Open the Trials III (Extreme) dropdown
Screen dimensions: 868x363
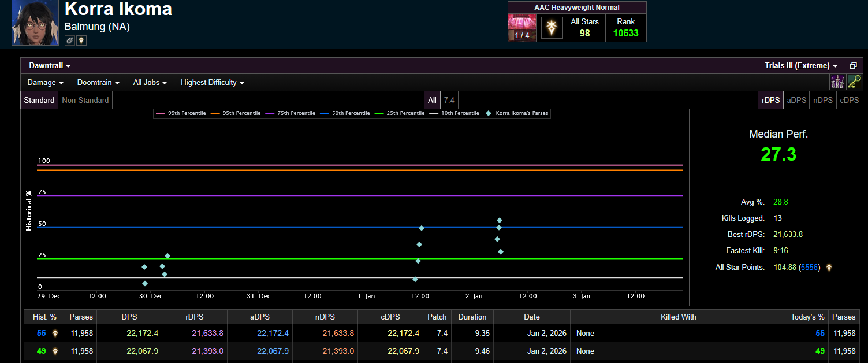click(x=800, y=66)
